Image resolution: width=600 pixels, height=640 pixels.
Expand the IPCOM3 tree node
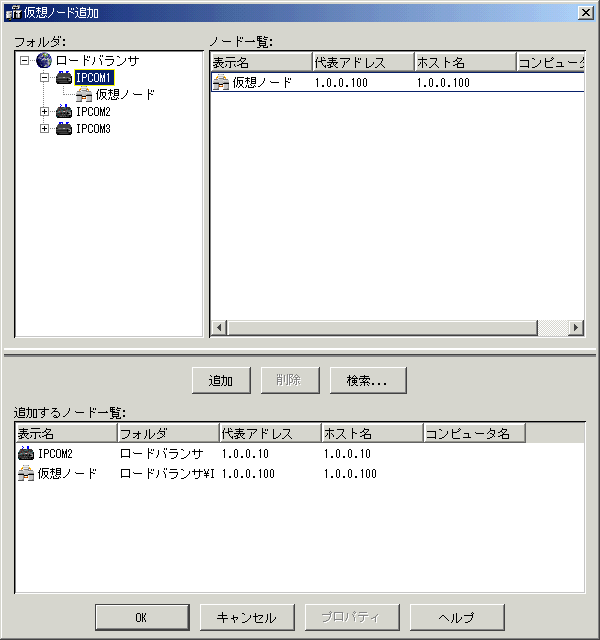click(x=44, y=128)
